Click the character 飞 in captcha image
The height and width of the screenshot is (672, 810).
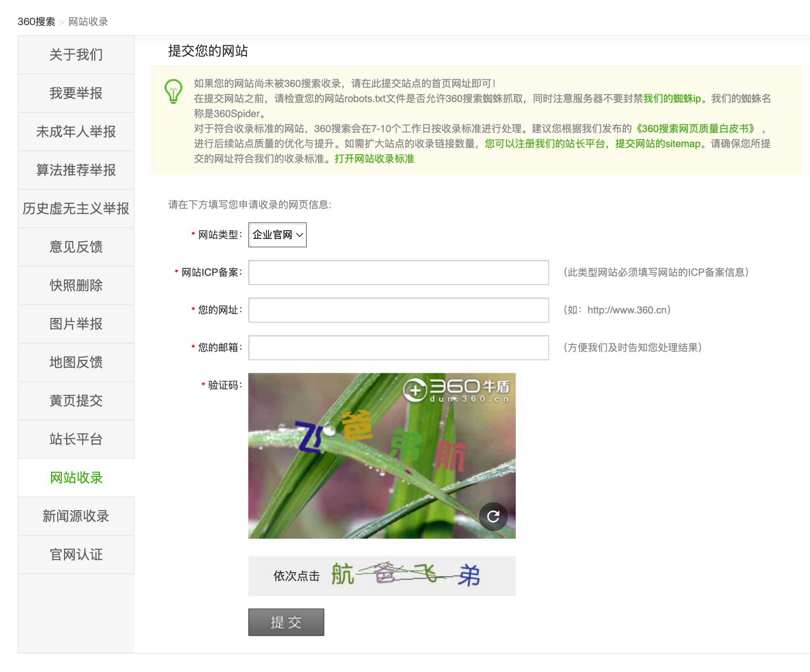click(x=310, y=438)
